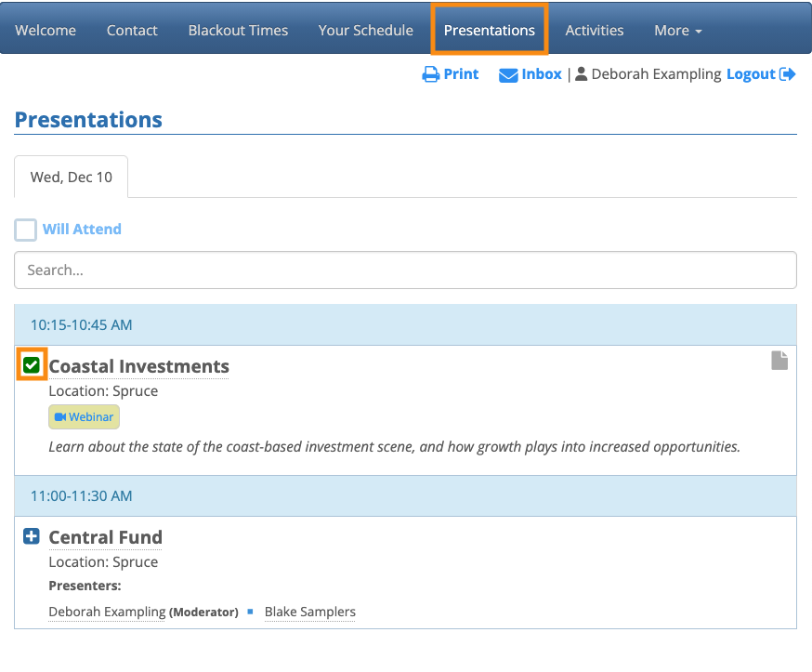The image size is (812, 672).
Task: Toggle the Will Attend filter checkbox
Action: point(26,230)
